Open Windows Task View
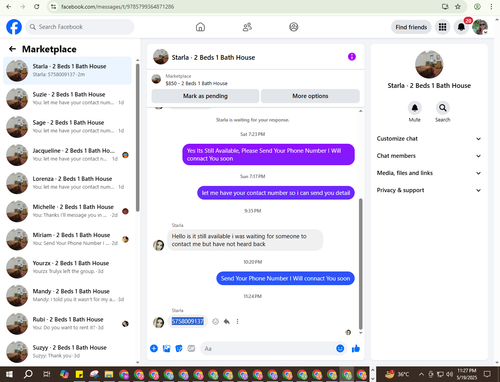Image resolution: width=500 pixels, height=382 pixels. 47,374
